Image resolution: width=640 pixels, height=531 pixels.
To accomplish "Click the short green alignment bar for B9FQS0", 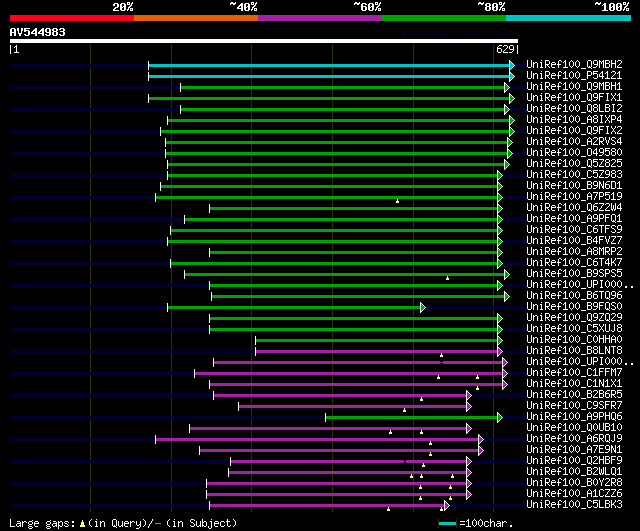I will [x=294, y=307].
